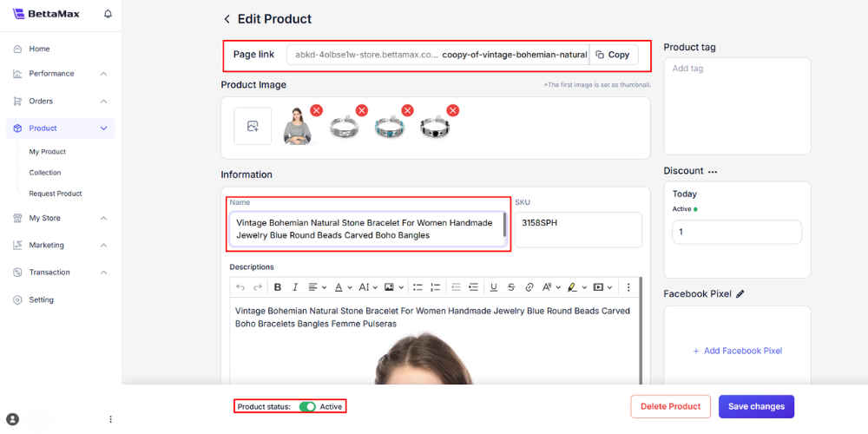Expand the Performance sidebar section
This screenshot has width=868, height=434.
[103, 74]
